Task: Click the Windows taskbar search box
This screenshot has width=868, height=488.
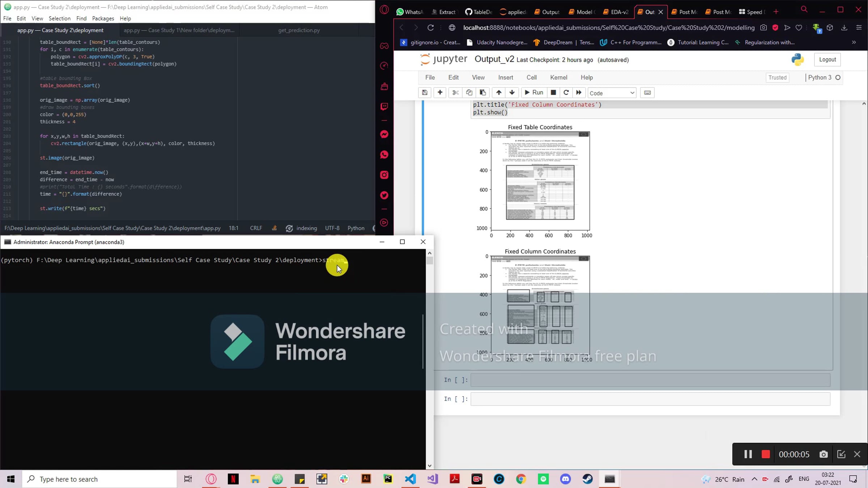Action: (99, 479)
